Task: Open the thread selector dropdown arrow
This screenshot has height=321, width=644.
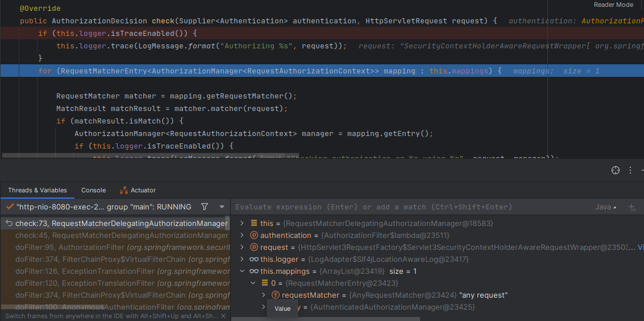Action: (x=222, y=207)
